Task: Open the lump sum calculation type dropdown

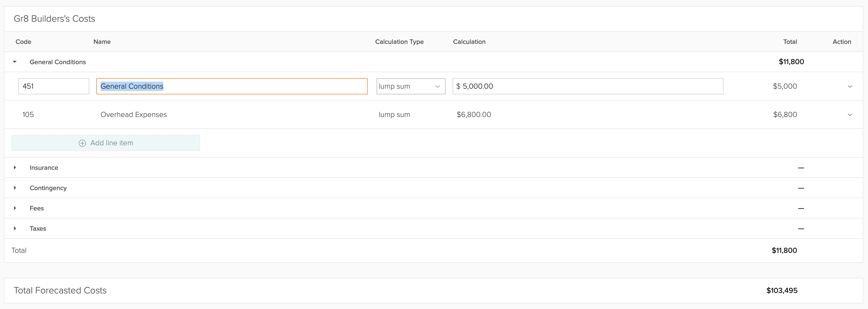Action: [410, 86]
